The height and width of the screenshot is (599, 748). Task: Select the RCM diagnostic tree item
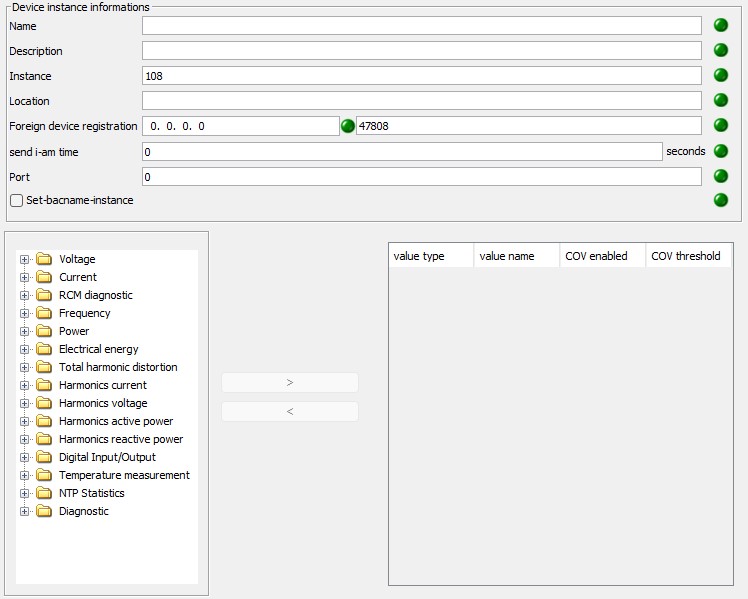click(x=95, y=295)
